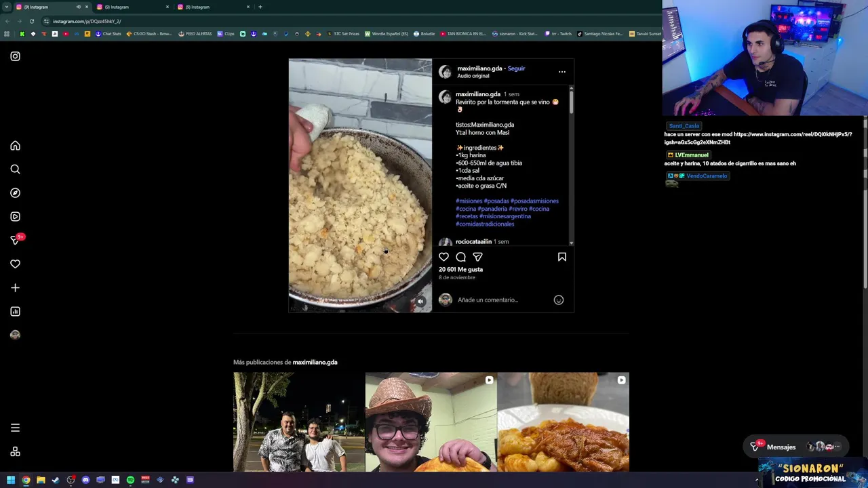Click maximiliano.gda in 'Más publicaciones' heading
The height and width of the screenshot is (488, 868).
click(x=315, y=363)
